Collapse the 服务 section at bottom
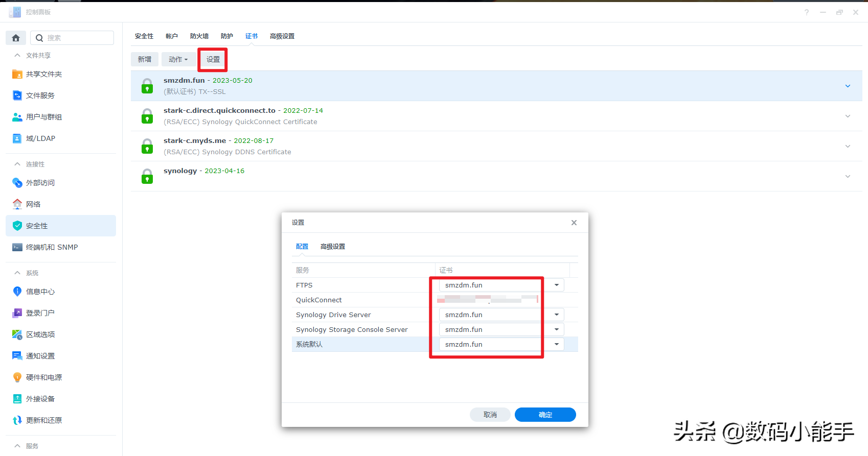Screen dimensions: 868x456 click(17, 446)
